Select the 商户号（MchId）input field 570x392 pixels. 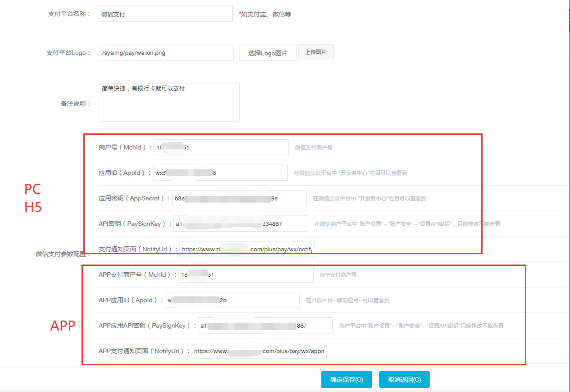(221, 148)
